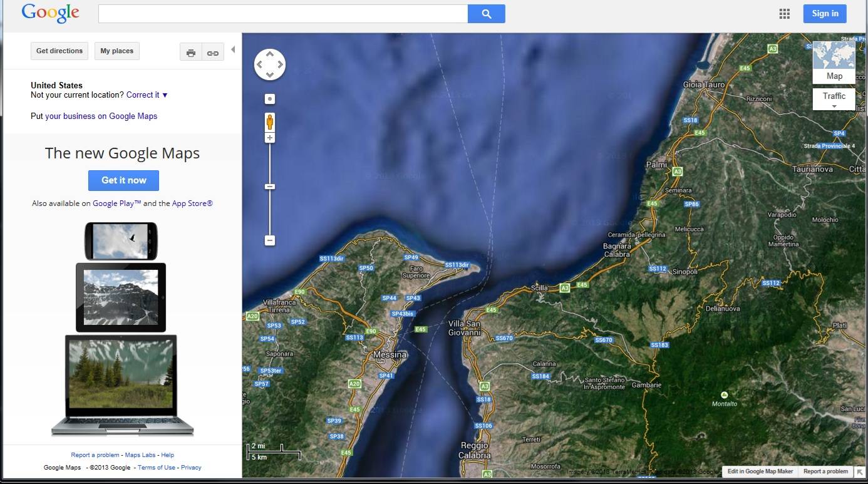
Task: Open the Traffic layers dropdown
Action: (x=834, y=99)
